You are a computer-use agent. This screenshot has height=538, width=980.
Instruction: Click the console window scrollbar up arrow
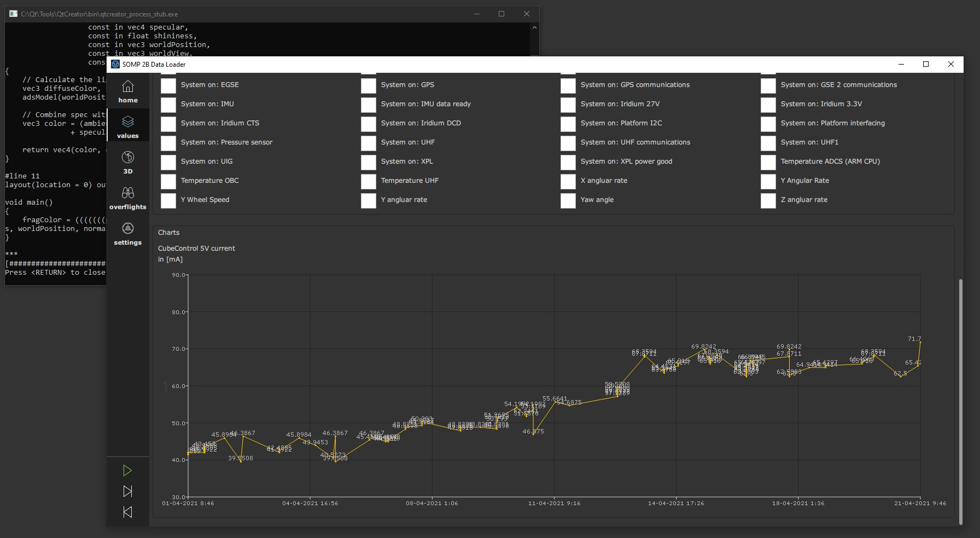tap(534, 27)
